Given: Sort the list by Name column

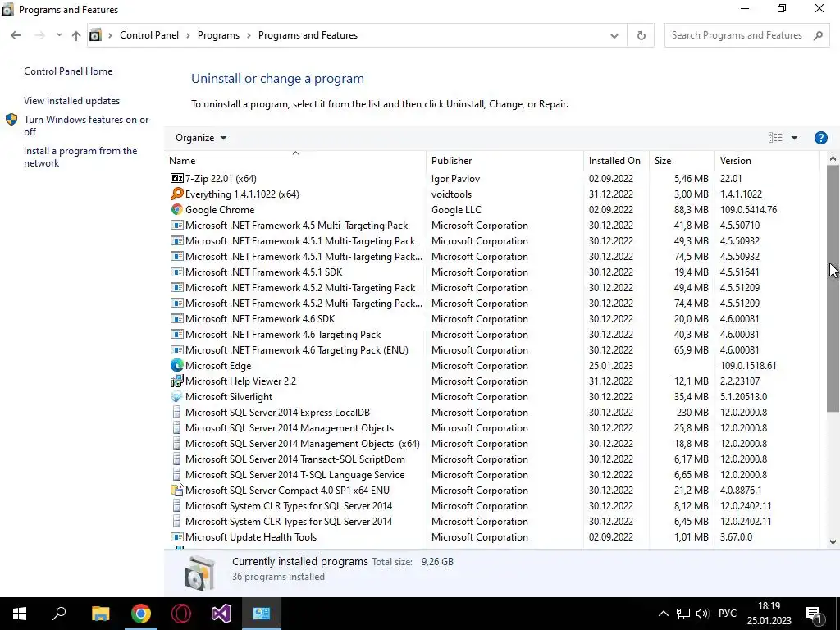Looking at the screenshot, I should pyautogui.click(x=296, y=160).
